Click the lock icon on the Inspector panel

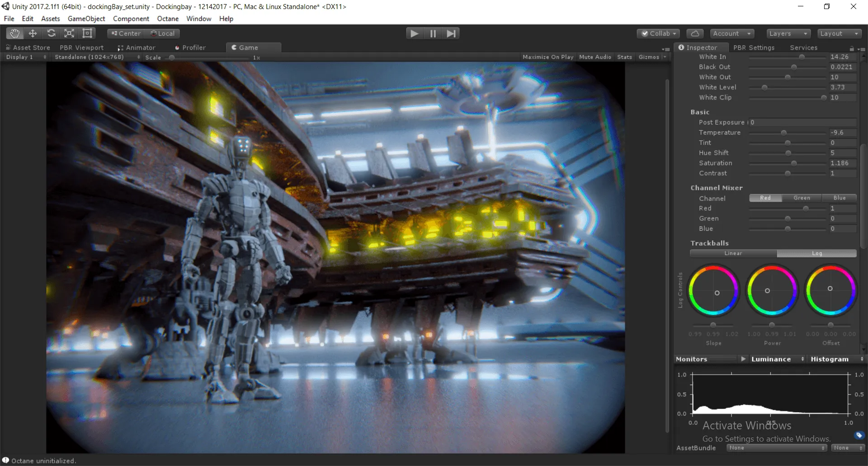tap(852, 48)
